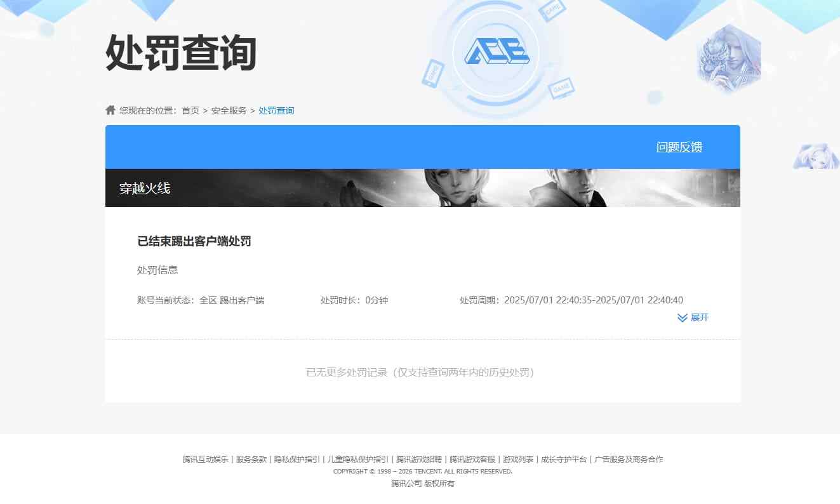
Task: Click the 腾讯公司 版权所有 footer text
Action: tap(423, 484)
